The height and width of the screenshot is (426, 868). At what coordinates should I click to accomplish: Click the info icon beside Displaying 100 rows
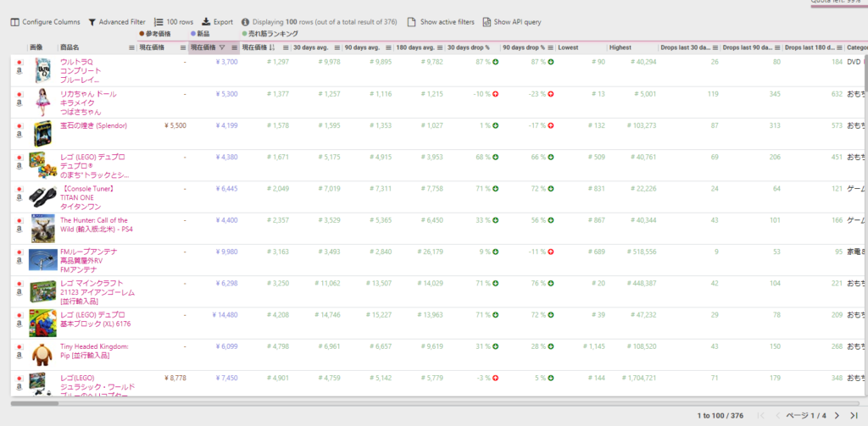pyautogui.click(x=245, y=22)
